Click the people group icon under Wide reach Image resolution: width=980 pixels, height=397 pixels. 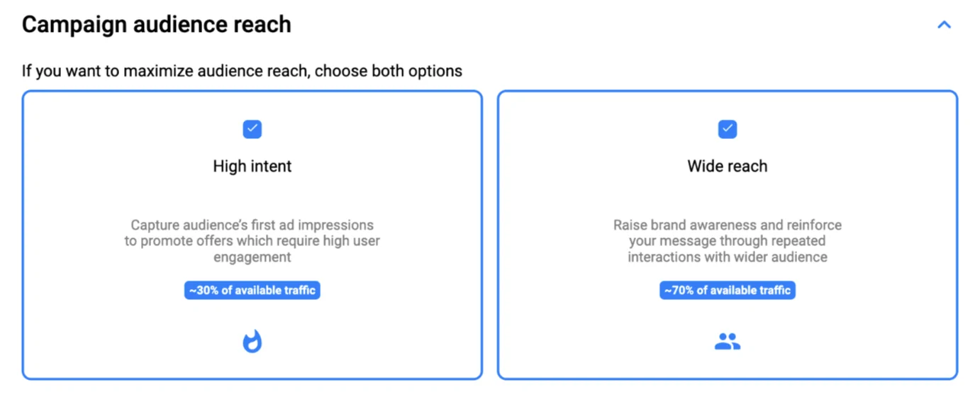[x=728, y=342]
